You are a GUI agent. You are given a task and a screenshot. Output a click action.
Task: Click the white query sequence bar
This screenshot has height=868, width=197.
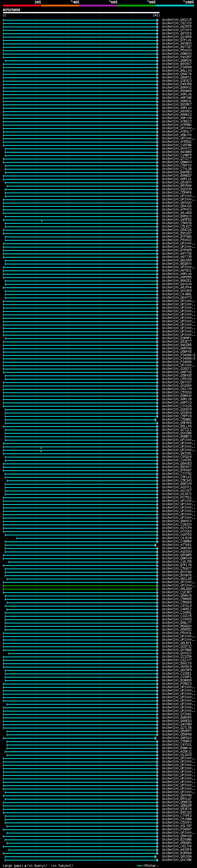[x=81, y=13]
